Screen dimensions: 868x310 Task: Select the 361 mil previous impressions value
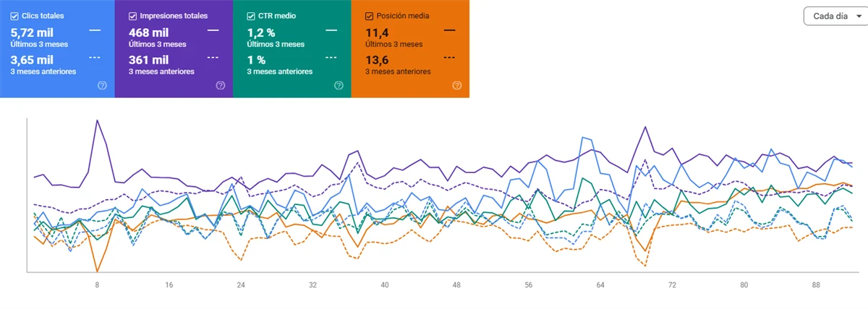[x=148, y=59]
